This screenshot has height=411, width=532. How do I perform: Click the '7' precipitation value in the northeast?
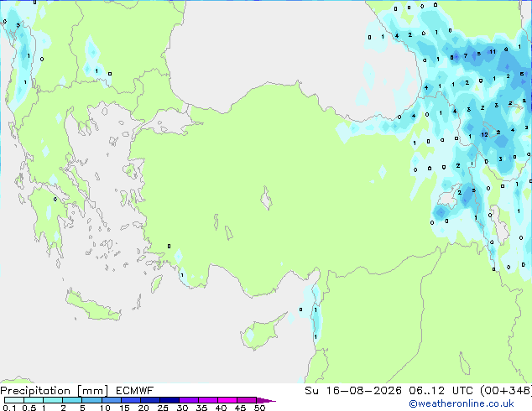[466, 55]
